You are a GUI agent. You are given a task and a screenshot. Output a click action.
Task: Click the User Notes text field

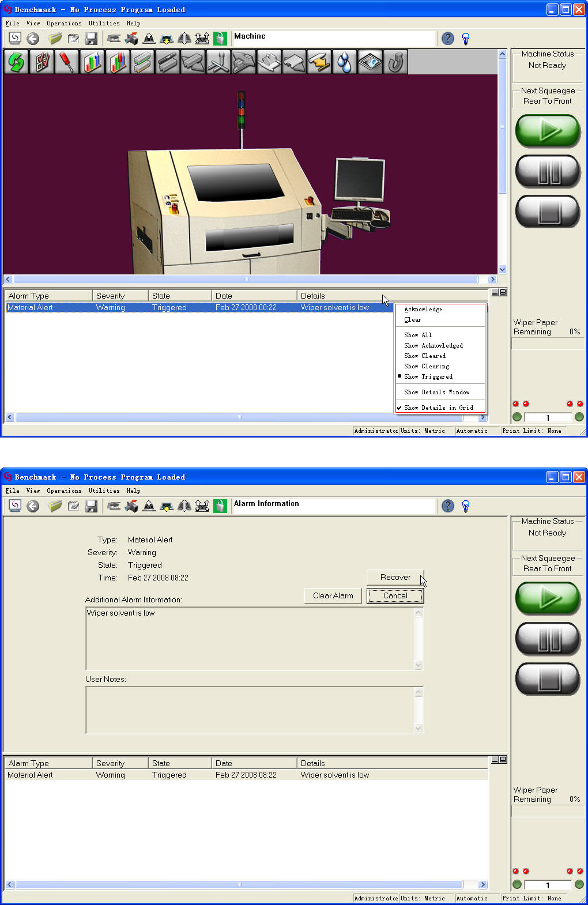pos(250,710)
